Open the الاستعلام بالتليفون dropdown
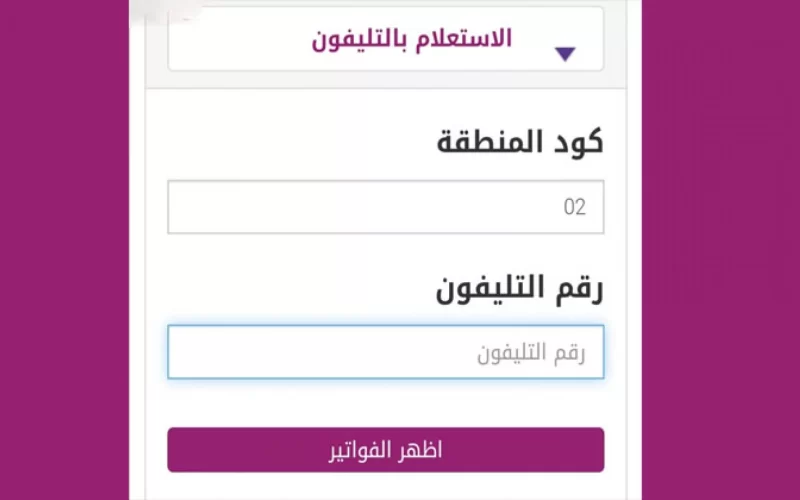Viewport: 800px width, 500px height. click(385, 40)
